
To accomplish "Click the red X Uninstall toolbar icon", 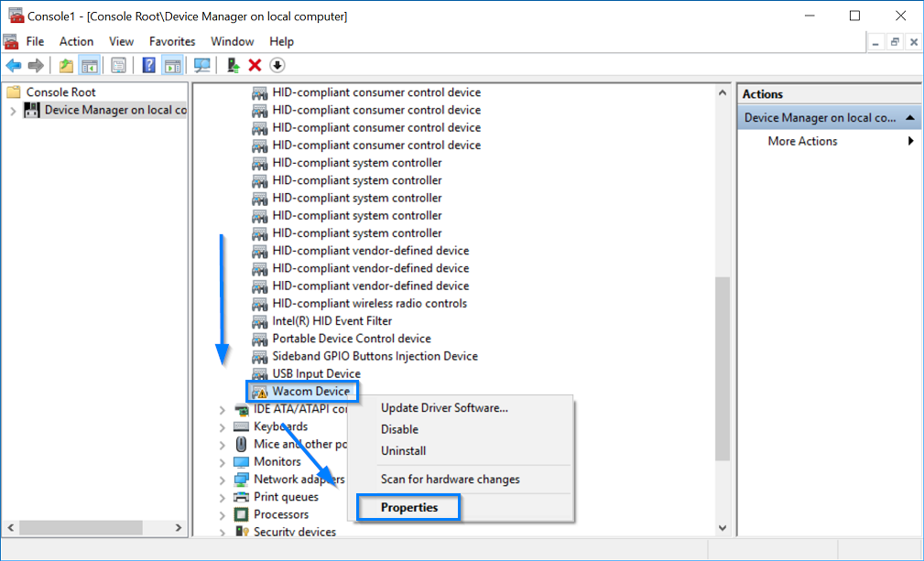I will pyautogui.click(x=255, y=65).
